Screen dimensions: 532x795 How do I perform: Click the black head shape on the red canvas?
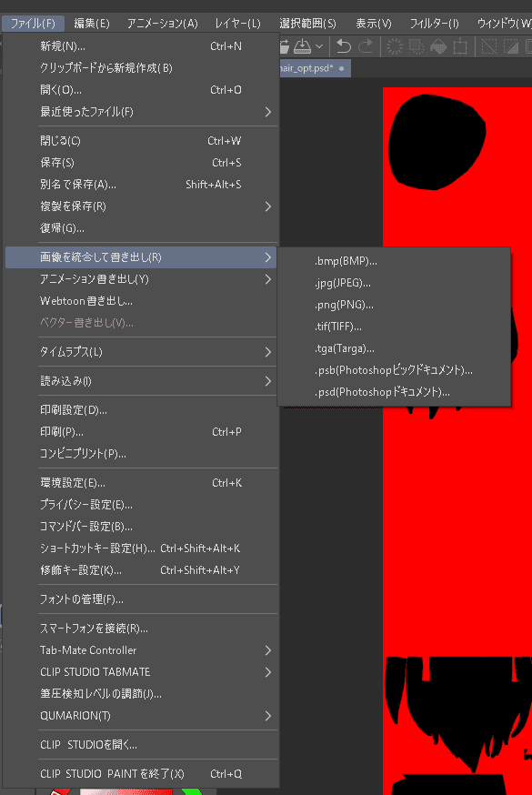pos(435,142)
